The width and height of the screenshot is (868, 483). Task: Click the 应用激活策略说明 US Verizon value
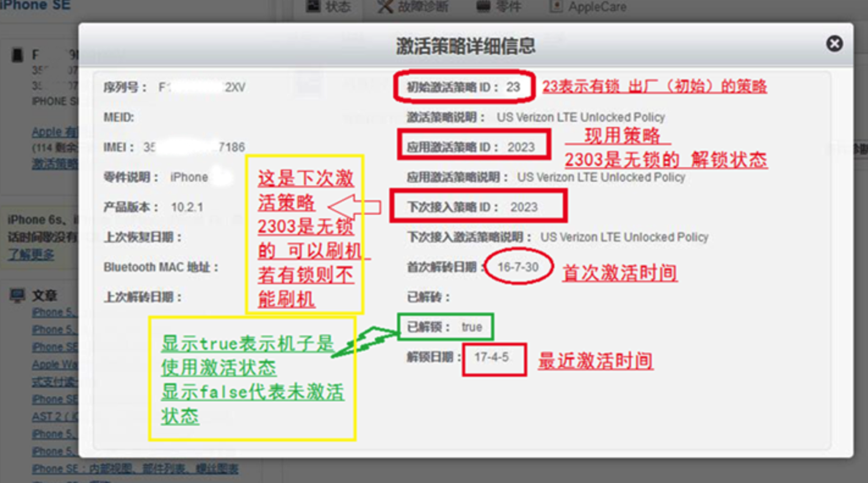(x=601, y=177)
